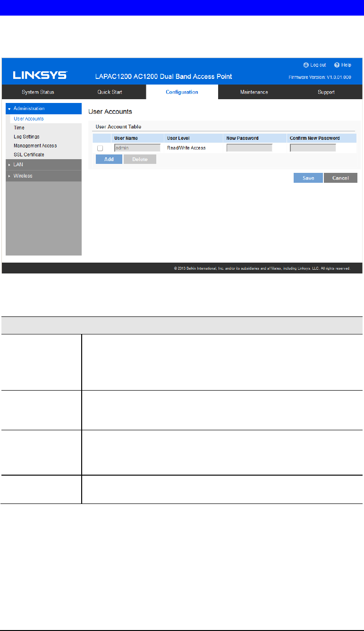Go to the Support tab

326,92
